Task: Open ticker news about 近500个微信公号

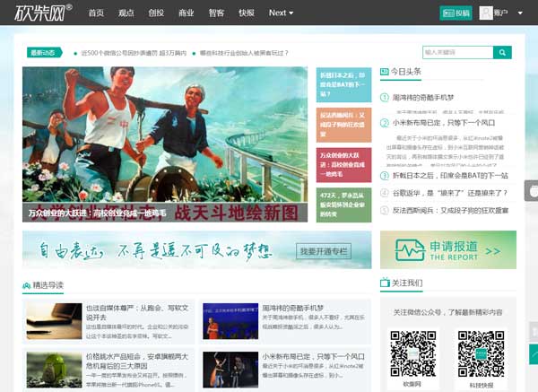Action: pos(134,53)
